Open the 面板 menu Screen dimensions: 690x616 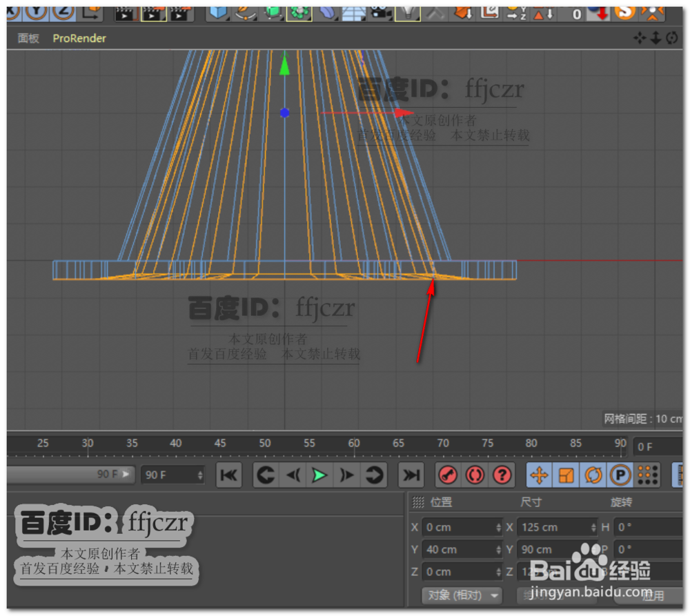point(28,38)
